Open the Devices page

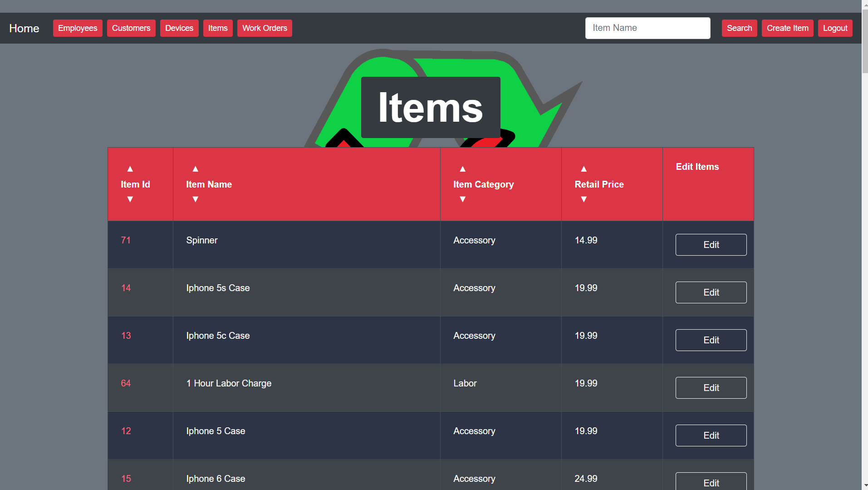(179, 28)
